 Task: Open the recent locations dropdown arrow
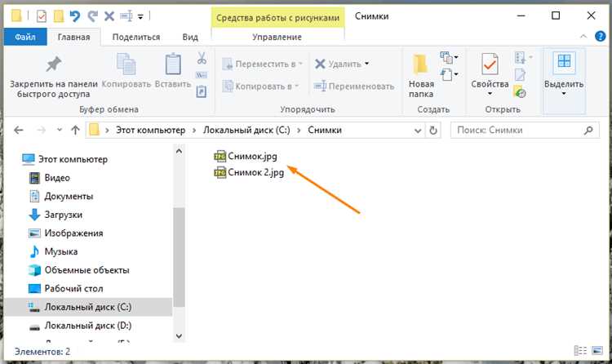[x=60, y=130]
